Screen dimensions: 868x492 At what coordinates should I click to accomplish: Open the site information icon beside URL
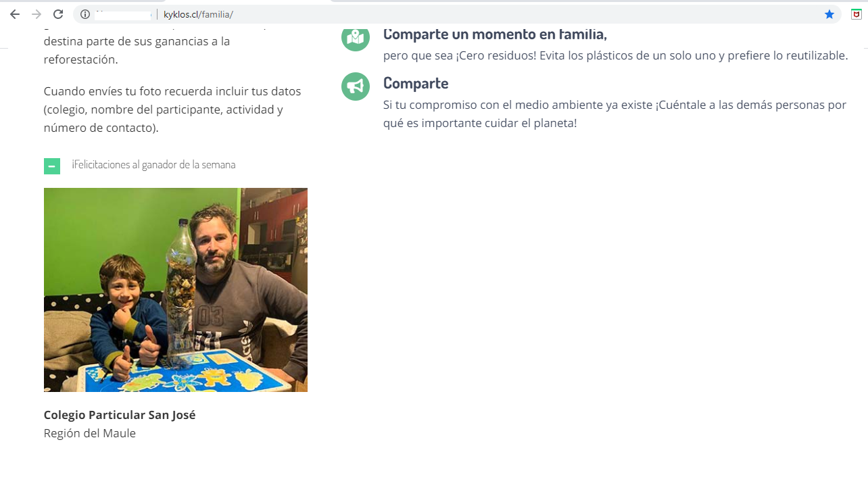pos(85,14)
